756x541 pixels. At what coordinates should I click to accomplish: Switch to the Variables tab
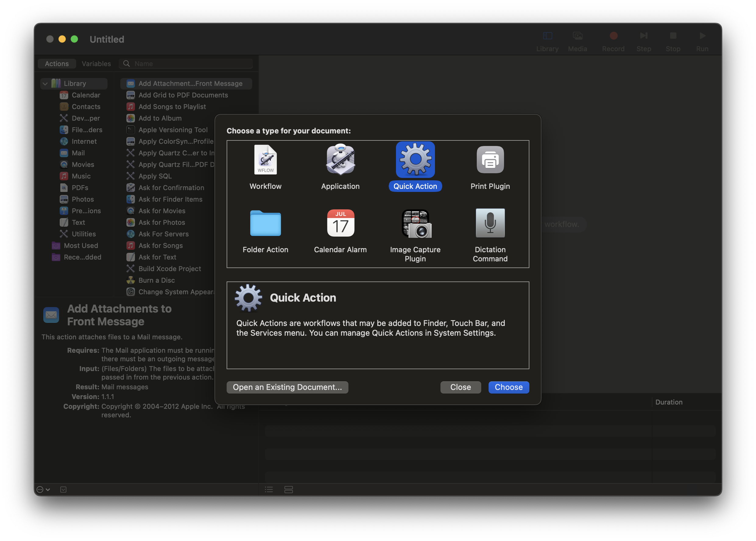(96, 64)
